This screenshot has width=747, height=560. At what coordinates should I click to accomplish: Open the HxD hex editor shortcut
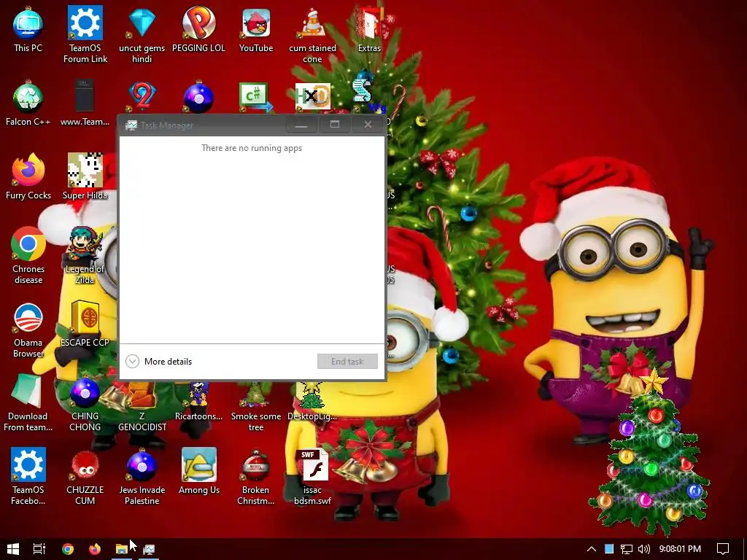click(312, 97)
